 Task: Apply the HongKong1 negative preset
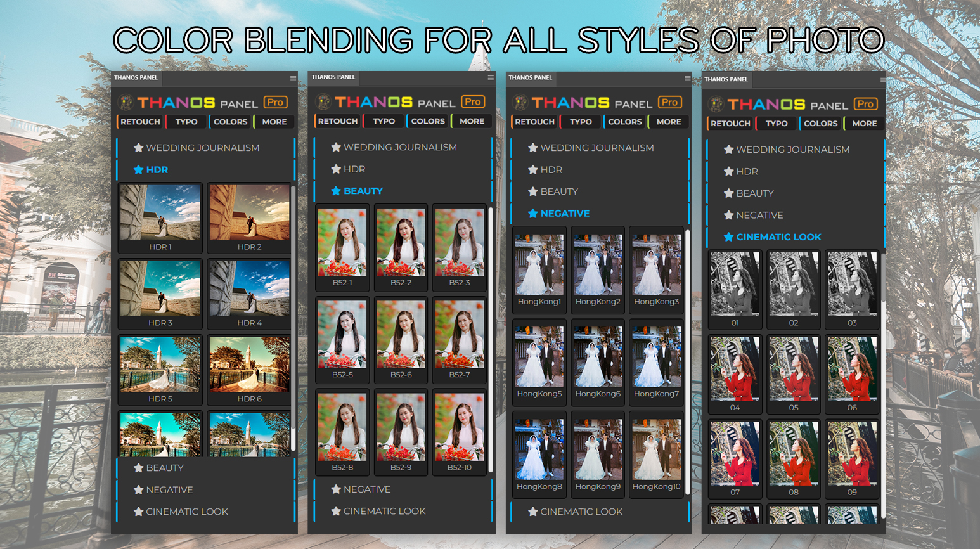pos(539,270)
